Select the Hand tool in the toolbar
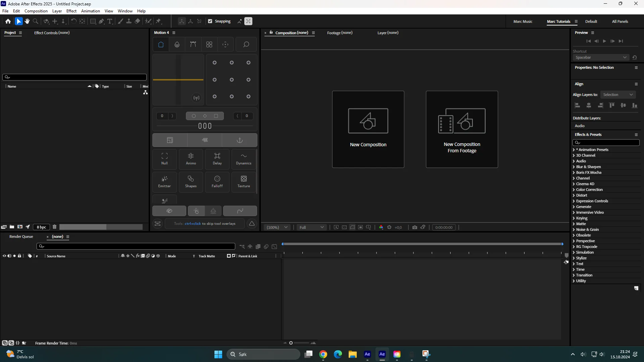This screenshot has height=362, width=644. coord(27,21)
